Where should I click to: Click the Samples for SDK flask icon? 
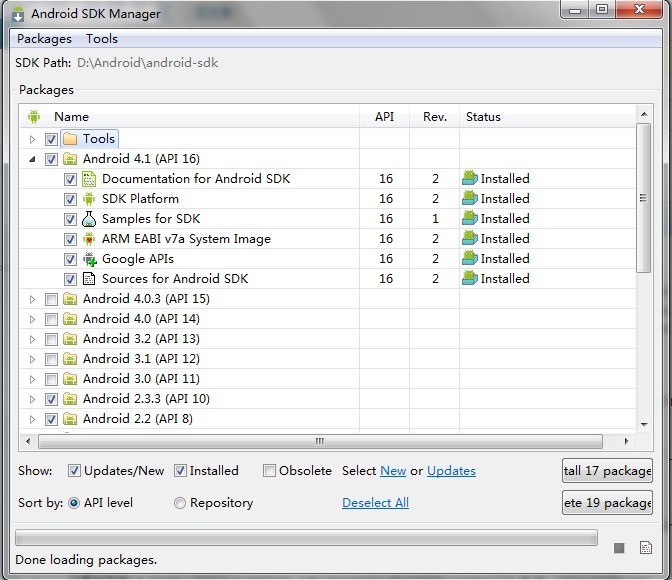click(89, 219)
